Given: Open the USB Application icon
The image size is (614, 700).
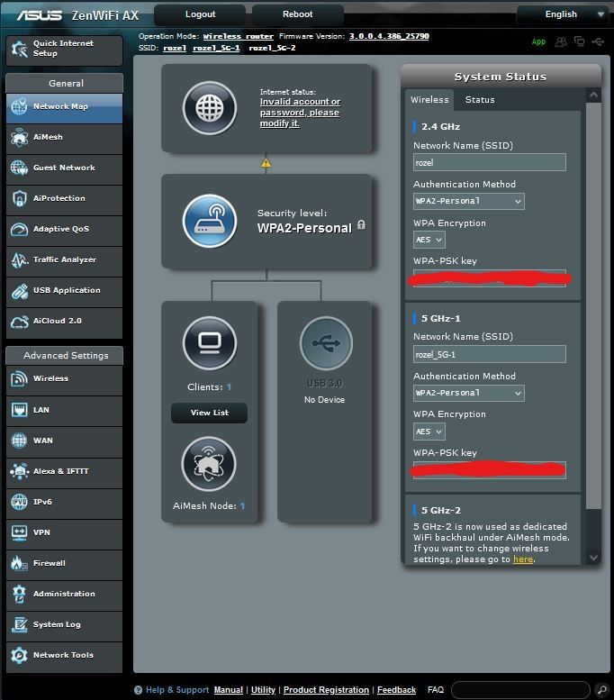Looking at the screenshot, I should coord(19,291).
